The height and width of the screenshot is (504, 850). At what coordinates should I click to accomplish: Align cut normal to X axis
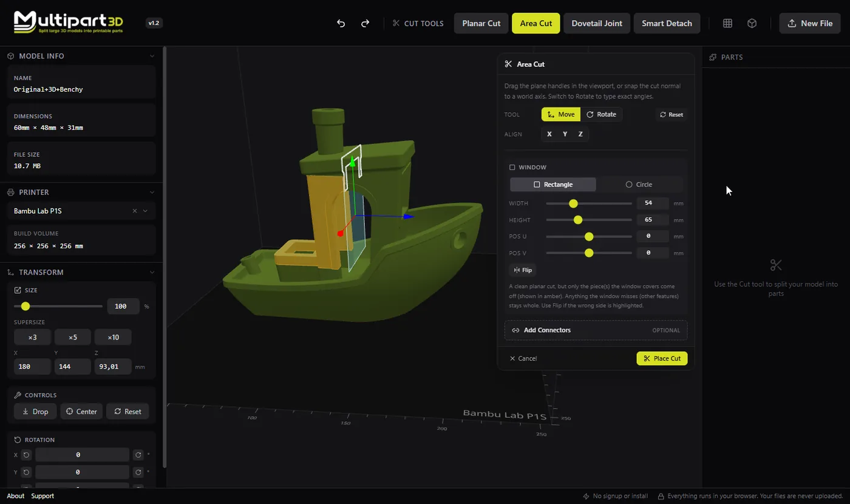click(x=549, y=134)
